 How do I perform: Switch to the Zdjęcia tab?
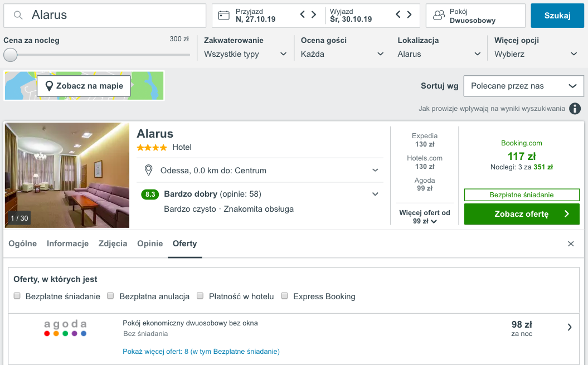[x=113, y=244]
